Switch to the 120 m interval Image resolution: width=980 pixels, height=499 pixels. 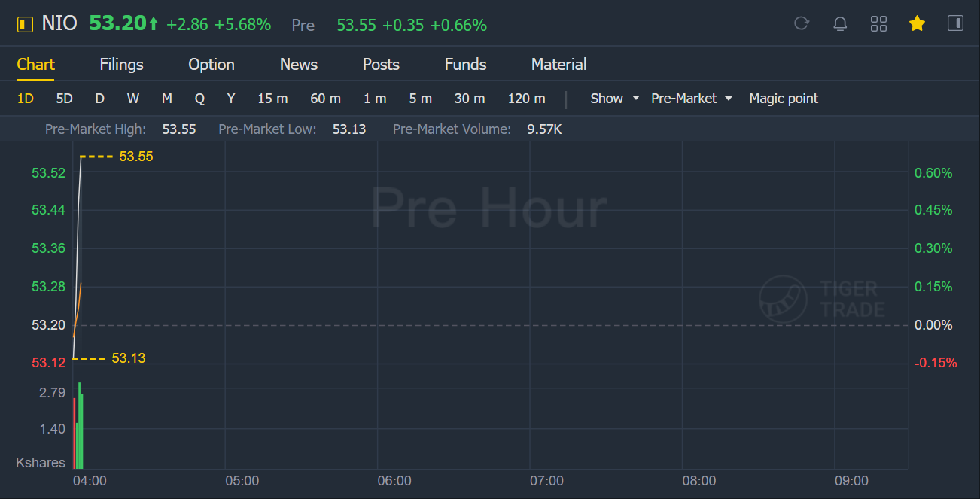(526, 99)
